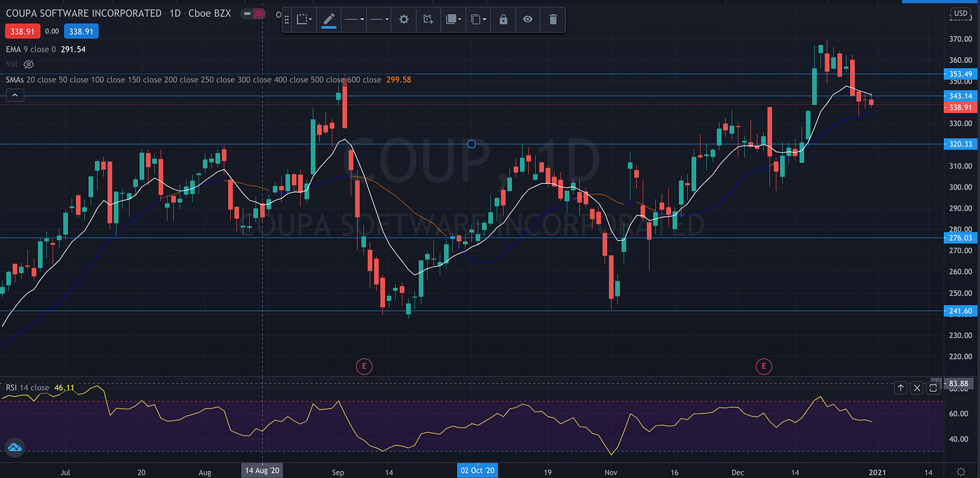Open the line color pencil tool
The image size is (980, 478).
pos(328,20)
